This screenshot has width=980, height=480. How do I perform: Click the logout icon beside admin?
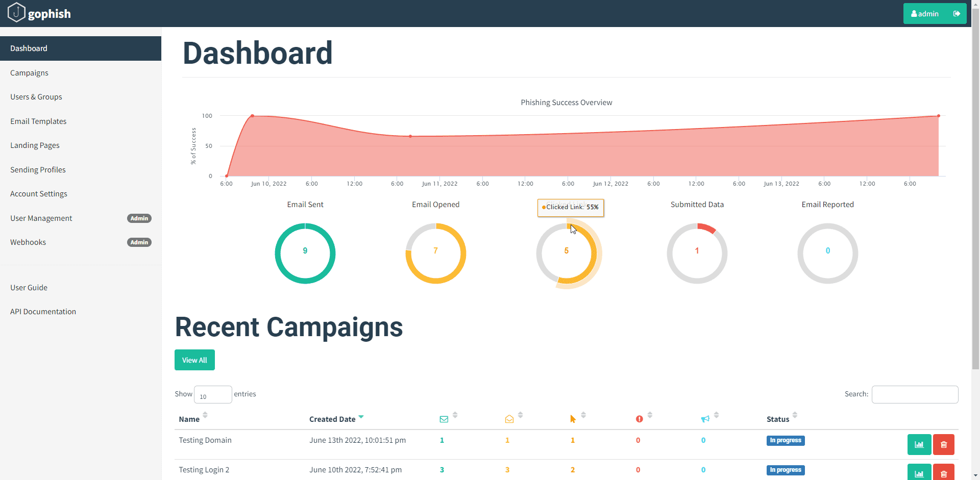click(x=957, y=14)
